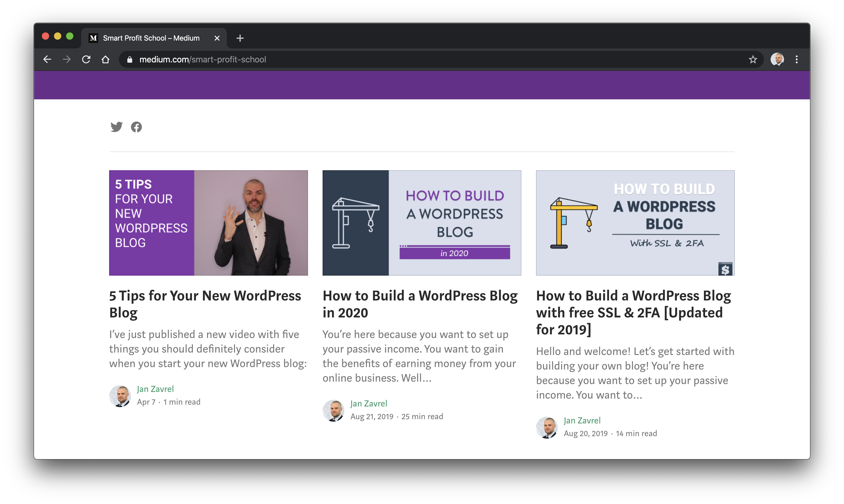This screenshot has width=844, height=504.
Task: Open the SSL & 2FA blog thumbnail
Action: click(635, 223)
